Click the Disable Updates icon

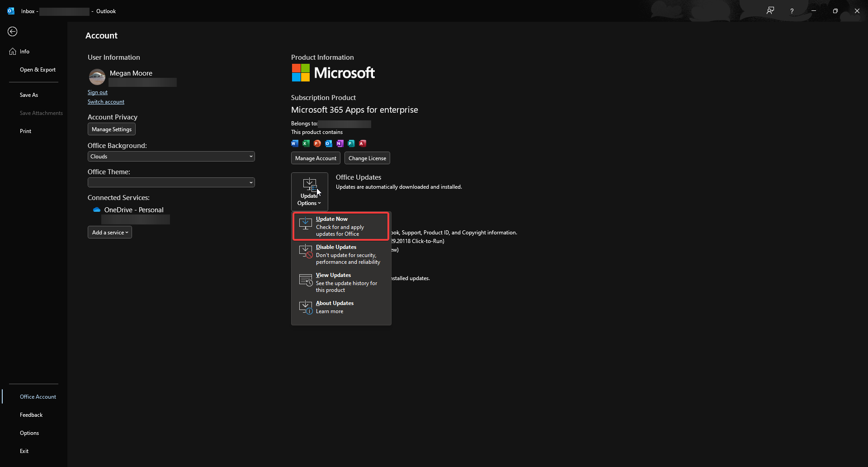click(x=306, y=251)
